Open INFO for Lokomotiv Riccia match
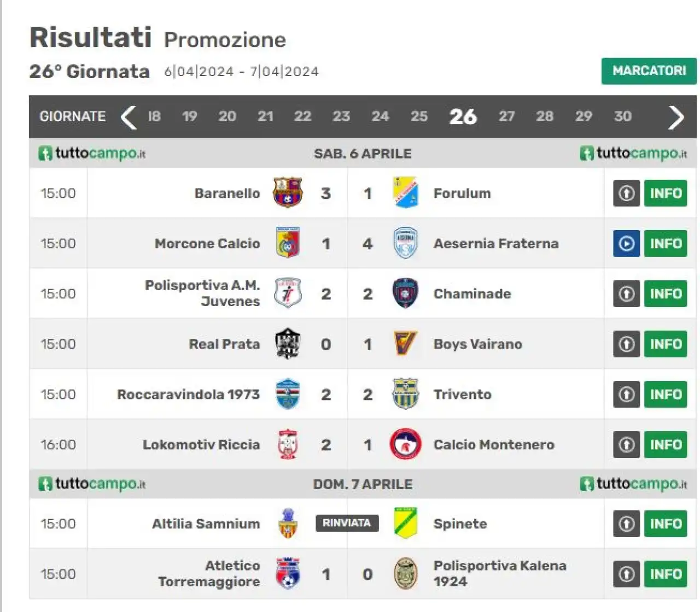 coord(666,444)
